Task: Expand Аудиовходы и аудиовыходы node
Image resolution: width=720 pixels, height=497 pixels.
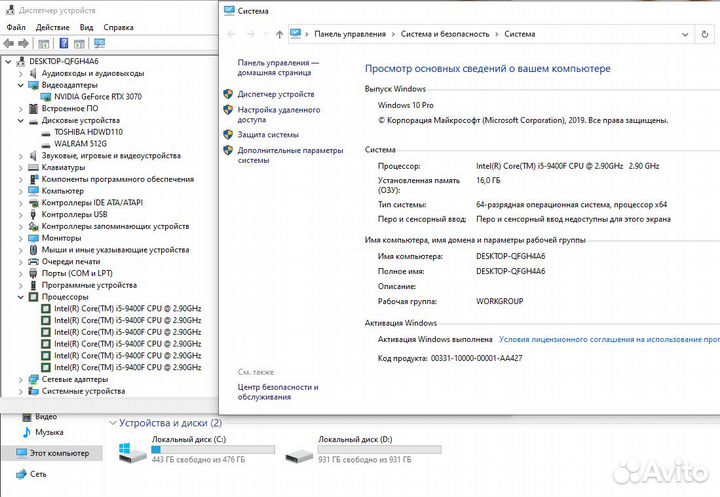Action: coord(20,73)
